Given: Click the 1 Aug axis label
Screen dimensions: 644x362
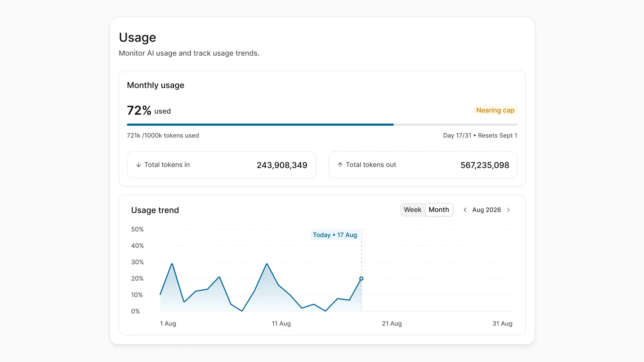Looking at the screenshot, I should (x=168, y=323).
